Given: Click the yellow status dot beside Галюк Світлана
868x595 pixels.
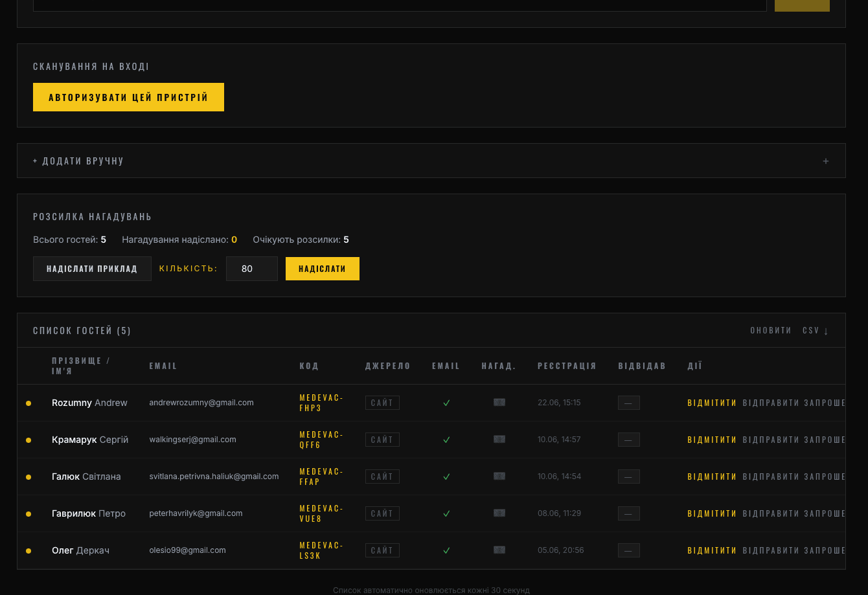Looking at the screenshot, I should pos(29,477).
